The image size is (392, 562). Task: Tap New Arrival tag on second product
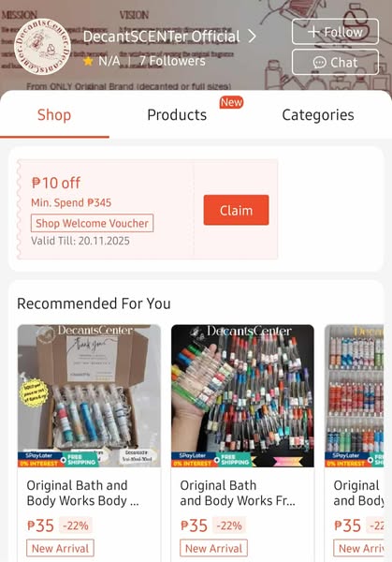213,548
